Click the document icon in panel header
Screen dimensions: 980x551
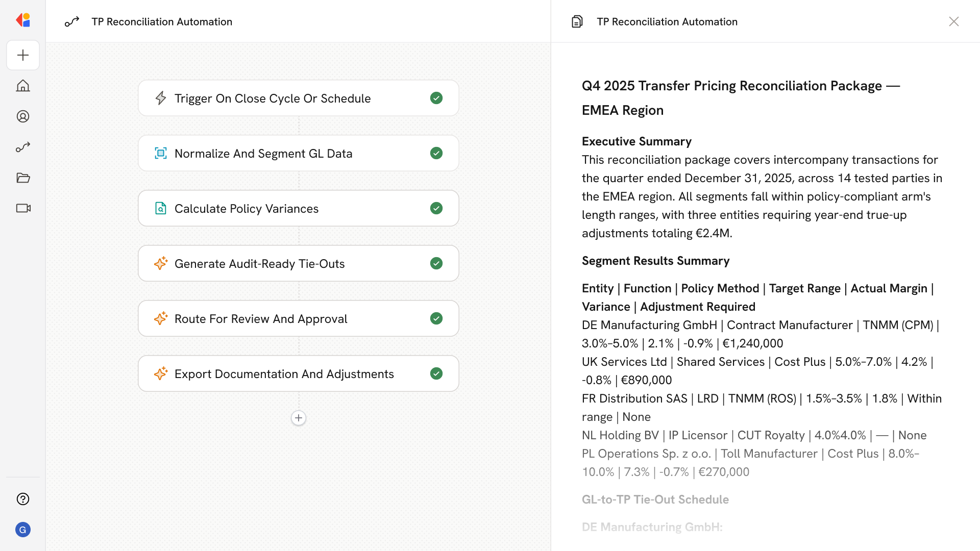[577, 21]
